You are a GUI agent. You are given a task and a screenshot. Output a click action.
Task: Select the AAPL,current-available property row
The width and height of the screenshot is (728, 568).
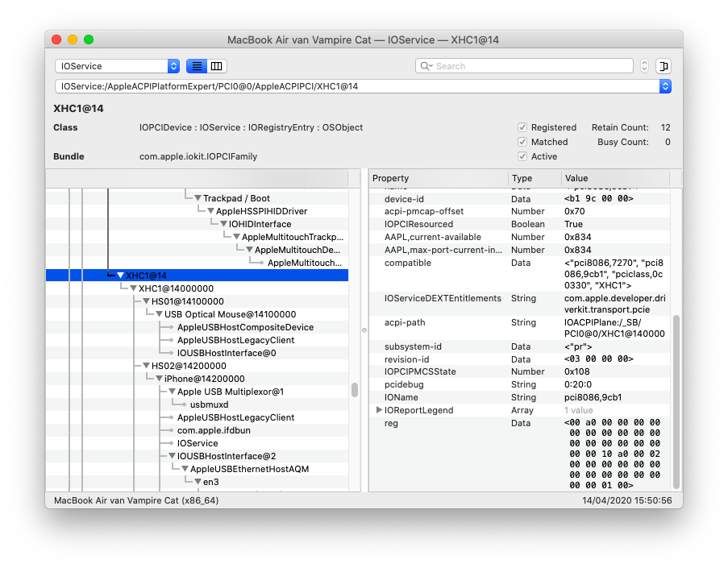[x=520, y=237]
